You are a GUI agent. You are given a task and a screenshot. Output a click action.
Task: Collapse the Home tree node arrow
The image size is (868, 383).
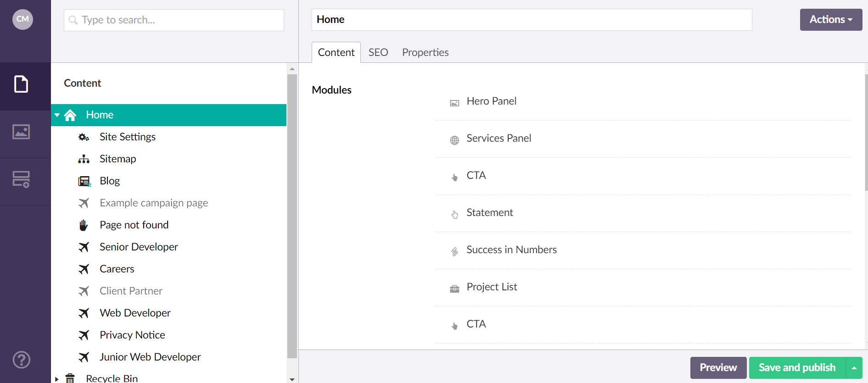(57, 115)
